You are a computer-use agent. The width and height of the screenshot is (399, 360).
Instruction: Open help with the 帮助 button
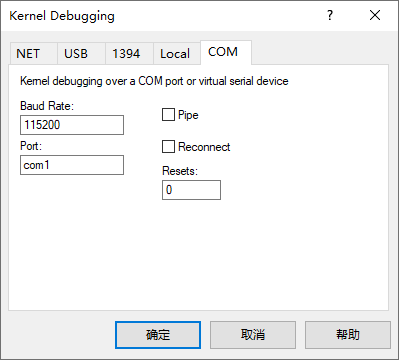[x=348, y=335]
